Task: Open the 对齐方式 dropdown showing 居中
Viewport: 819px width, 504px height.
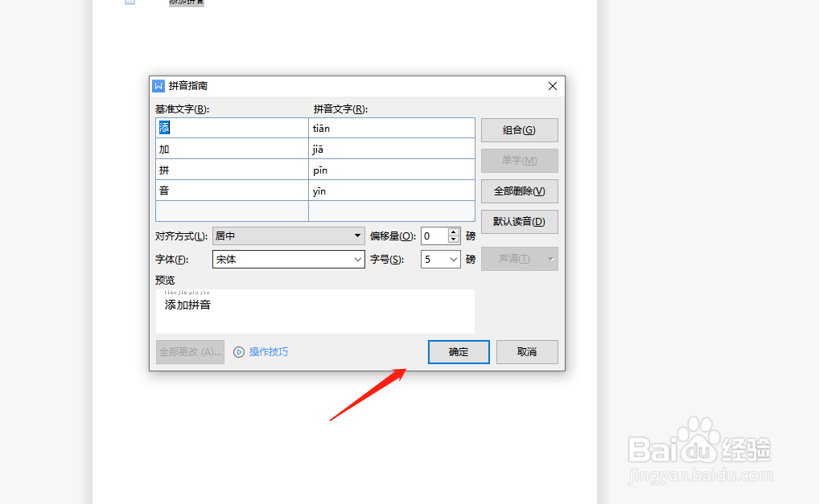Action: point(288,236)
